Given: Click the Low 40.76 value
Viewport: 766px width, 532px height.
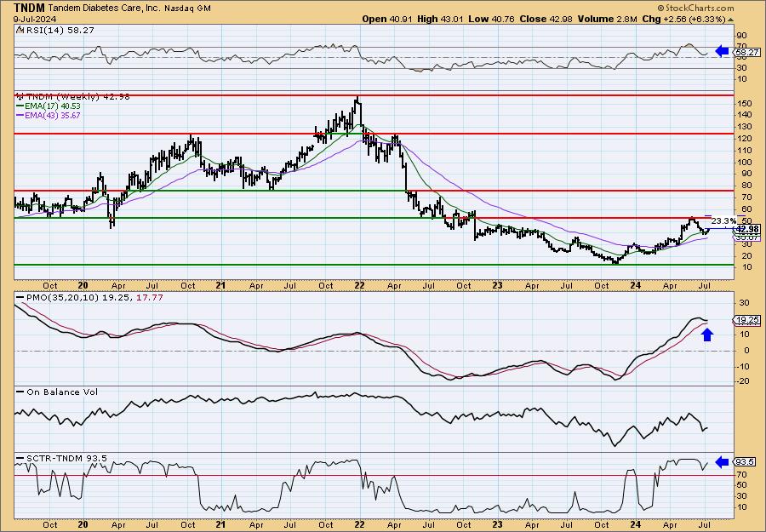Looking at the screenshot, I should (x=491, y=19).
